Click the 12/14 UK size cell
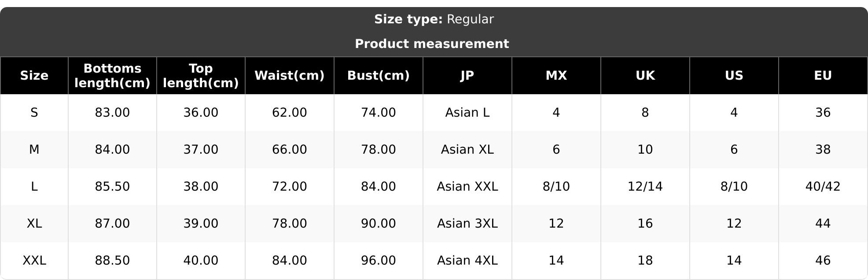868x280 pixels. click(x=645, y=187)
